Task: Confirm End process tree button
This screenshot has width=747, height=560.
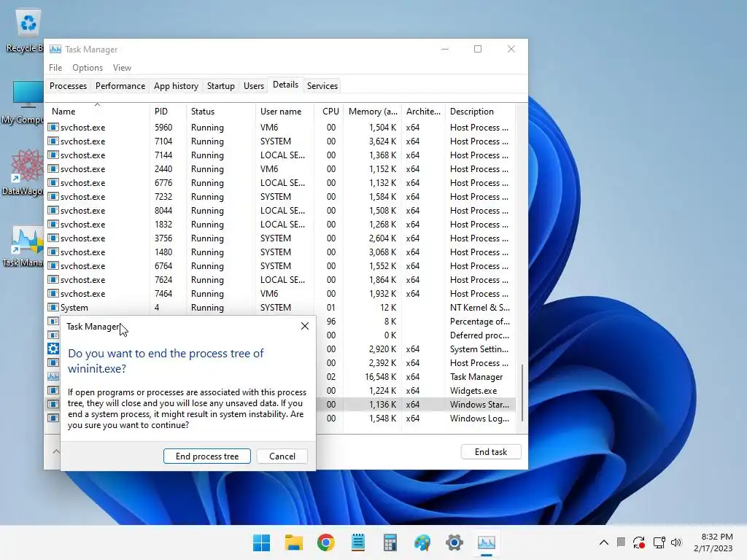Action: pyautogui.click(x=206, y=456)
